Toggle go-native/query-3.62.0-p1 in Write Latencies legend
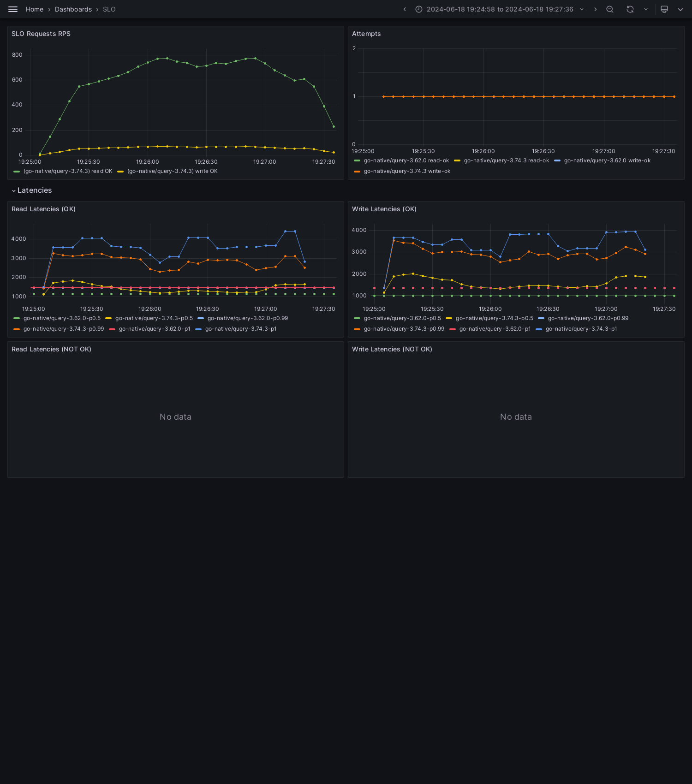The width and height of the screenshot is (692, 784). 495,329
